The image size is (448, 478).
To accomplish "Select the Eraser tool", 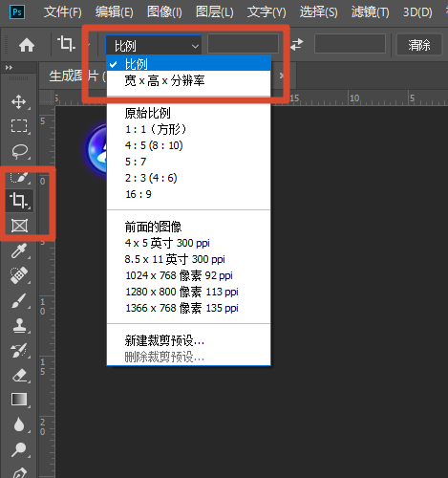I will point(19,376).
